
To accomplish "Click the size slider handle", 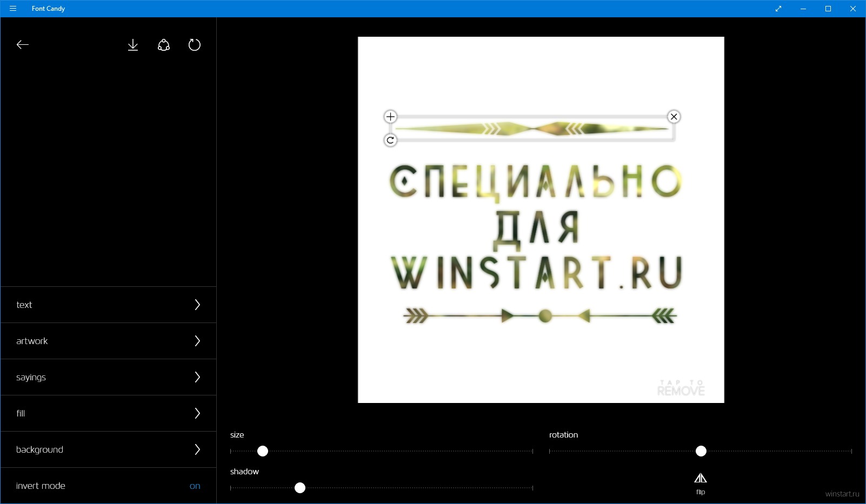I will click(263, 451).
